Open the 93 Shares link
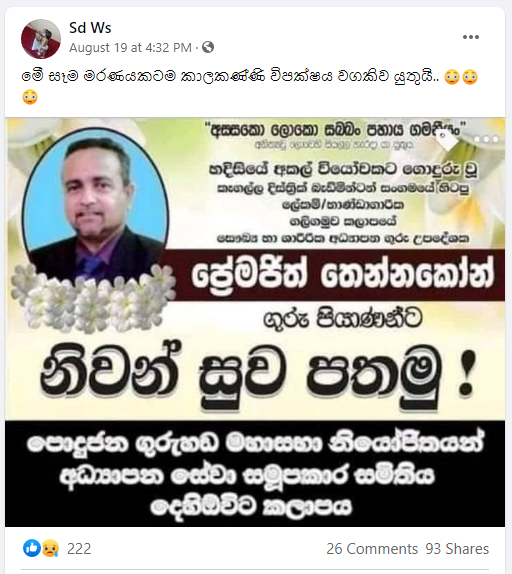This screenshot has width=512, height=574. pos(457,549)
